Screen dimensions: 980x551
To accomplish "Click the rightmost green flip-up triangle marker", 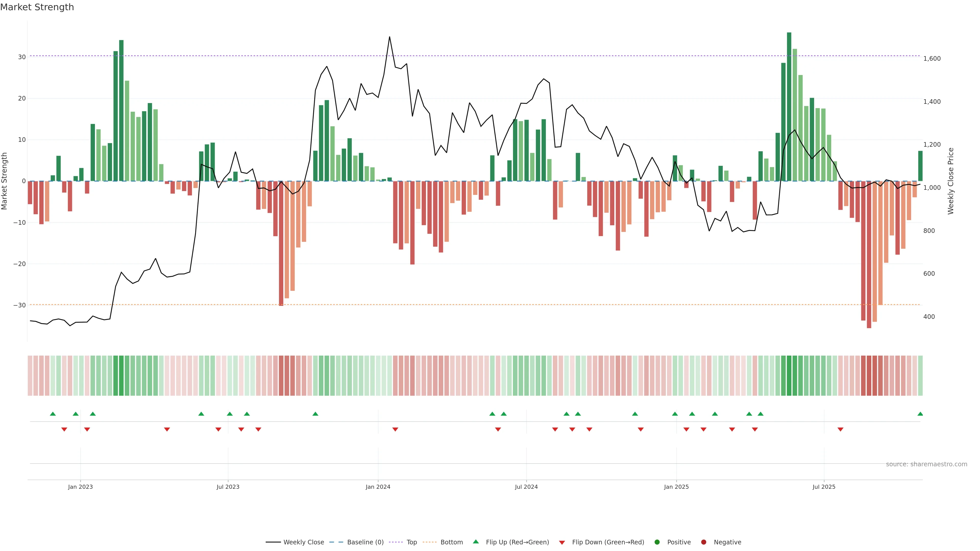I will (920, 414).
